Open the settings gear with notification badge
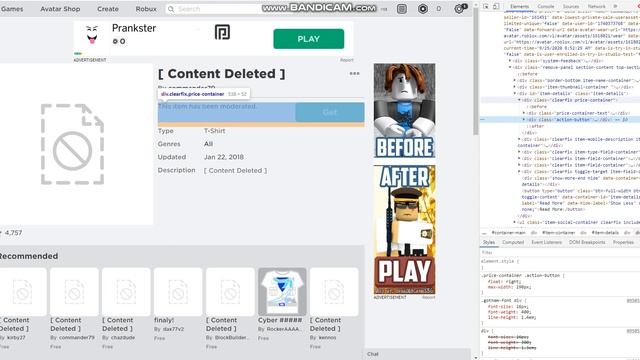The height and width of the screenshot is (360, 640). [x=460, y=9]
